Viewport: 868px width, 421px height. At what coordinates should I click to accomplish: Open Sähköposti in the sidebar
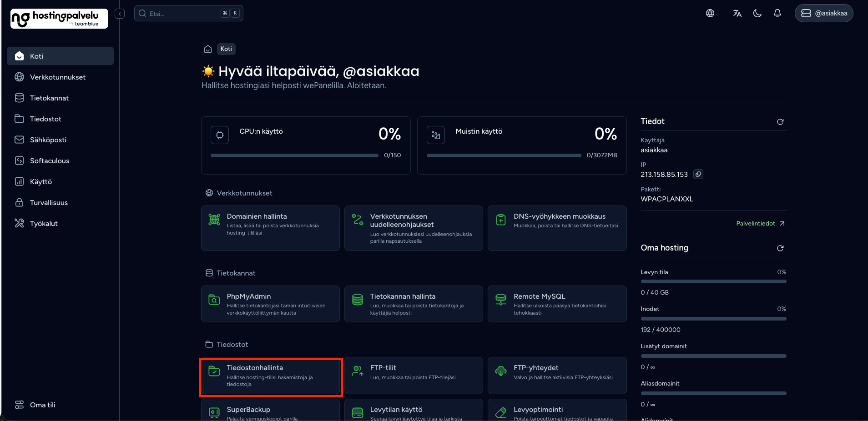60,140
